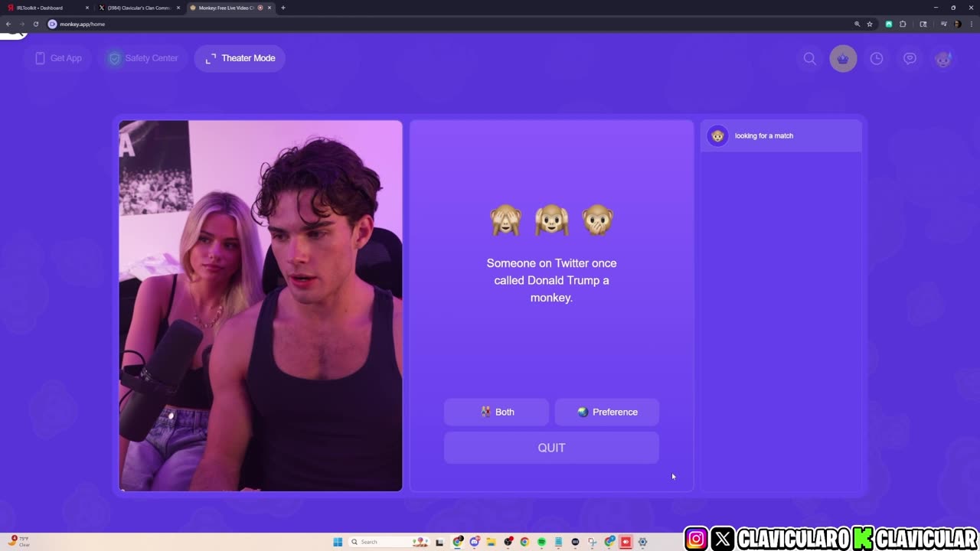Open the Chrome three-dot menu

972,24
